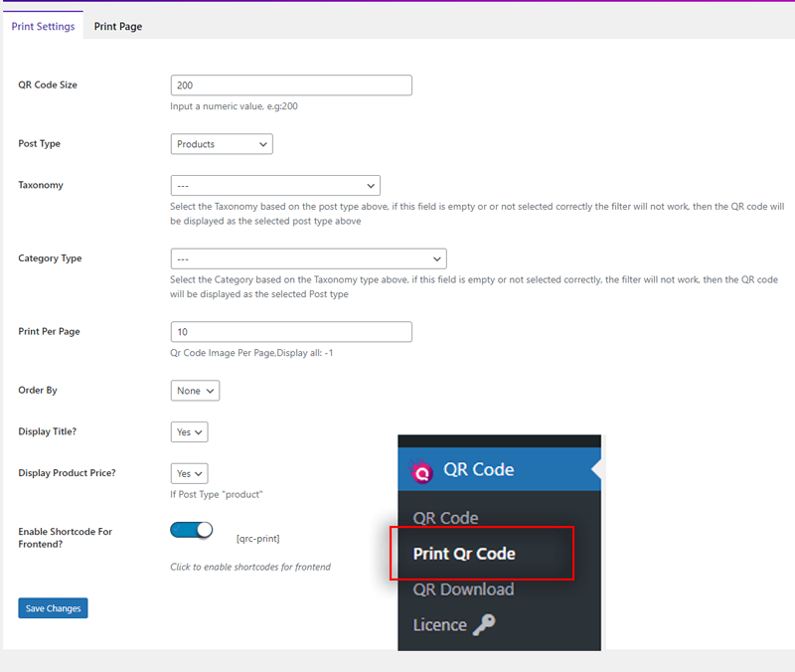Click the Print Per Page input showing 10
Screen dimensions: 795x672
pos(291,331)
